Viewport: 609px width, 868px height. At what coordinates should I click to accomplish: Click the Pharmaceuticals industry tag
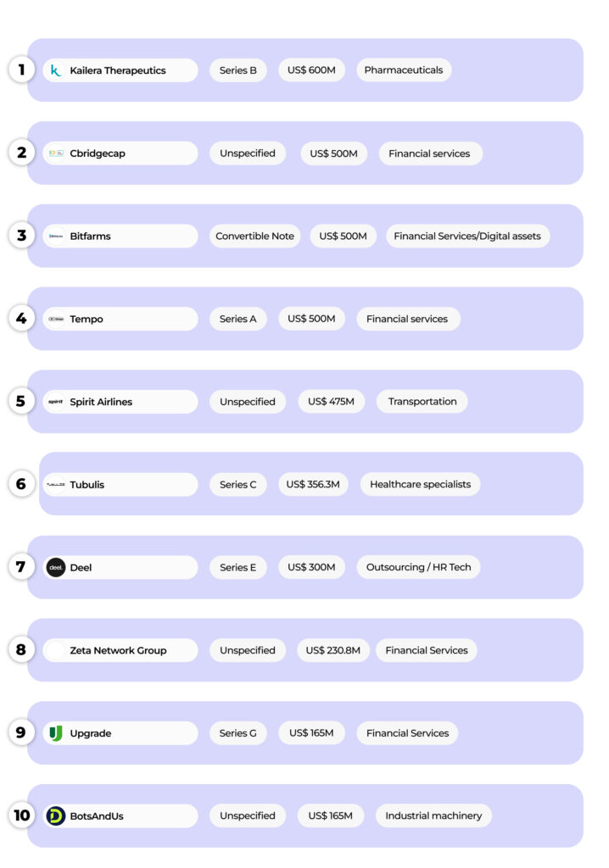(x=404, y=70)
